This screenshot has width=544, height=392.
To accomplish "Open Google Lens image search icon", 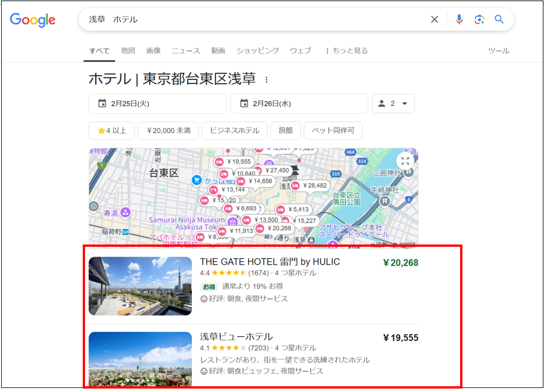I will (x=479, y=20).
